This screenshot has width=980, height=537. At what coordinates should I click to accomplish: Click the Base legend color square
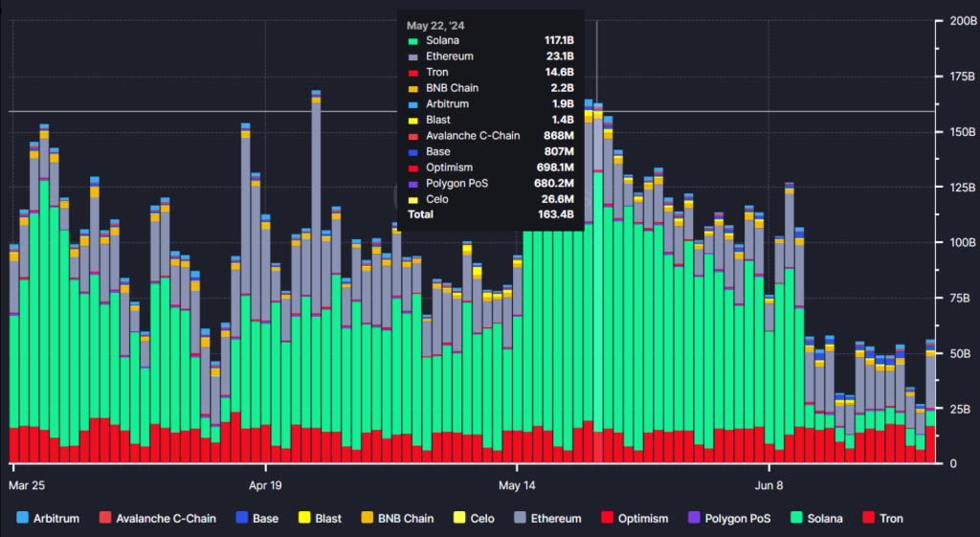pyautogui.click(x=241, y=518)
